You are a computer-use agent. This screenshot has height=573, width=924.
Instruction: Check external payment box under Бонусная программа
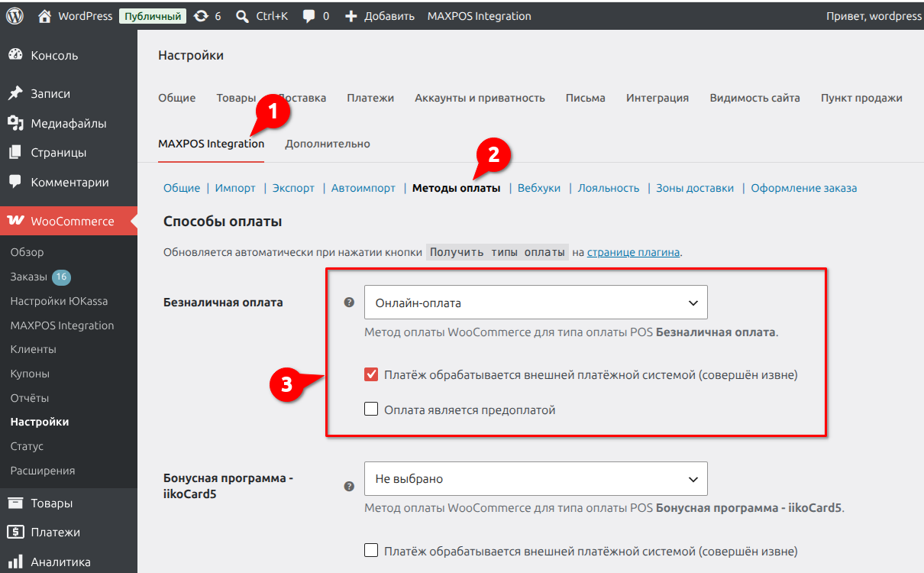(x=371, y=550)
